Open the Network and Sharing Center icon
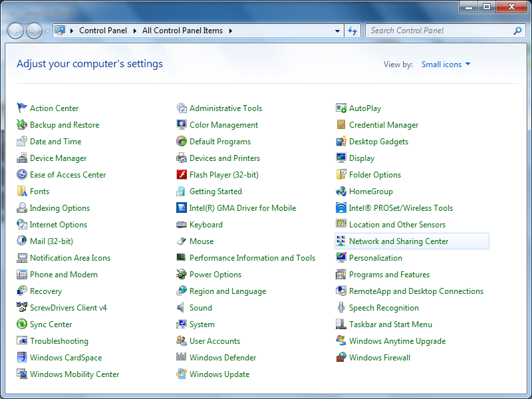This screenshot has width=532, height=399. pyautogui.click(x=341, y=241)
